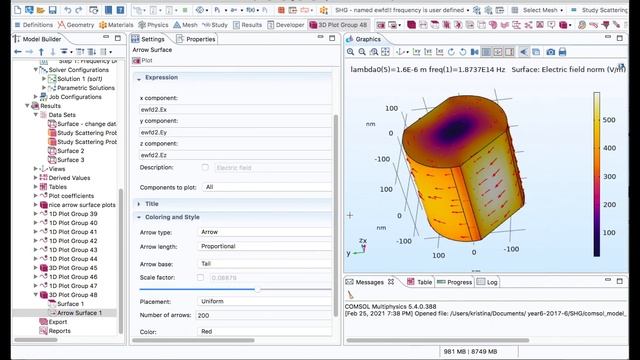Switch to the Properties tab

(196, 39)
